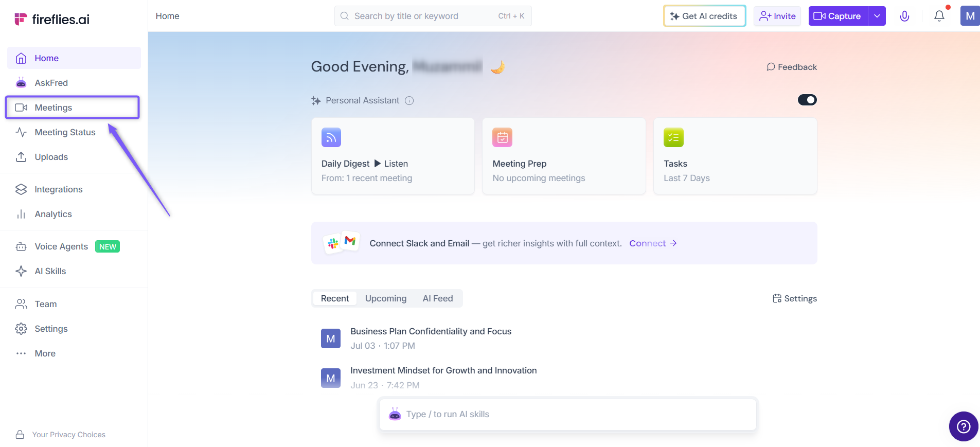Expand the More sidebar menu

(x=74, y=353)
